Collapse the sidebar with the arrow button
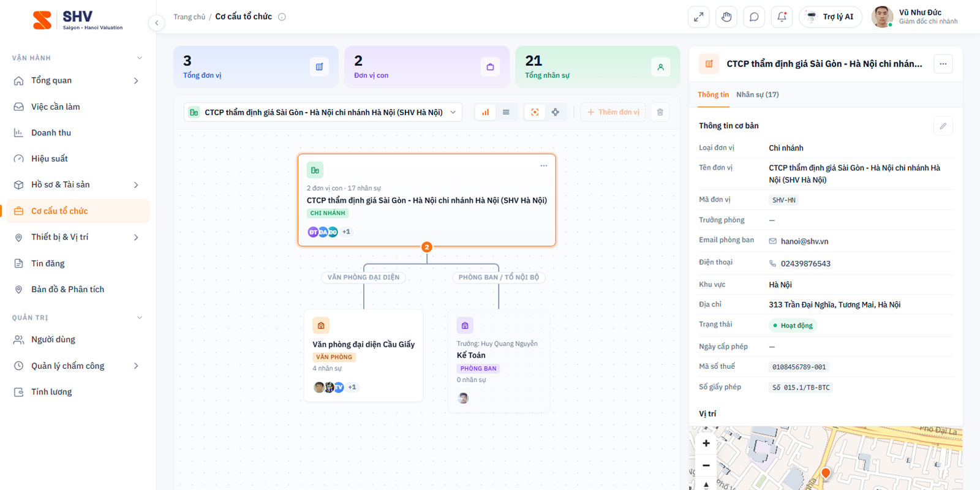 pyautogui.click(x=156, y=23)
